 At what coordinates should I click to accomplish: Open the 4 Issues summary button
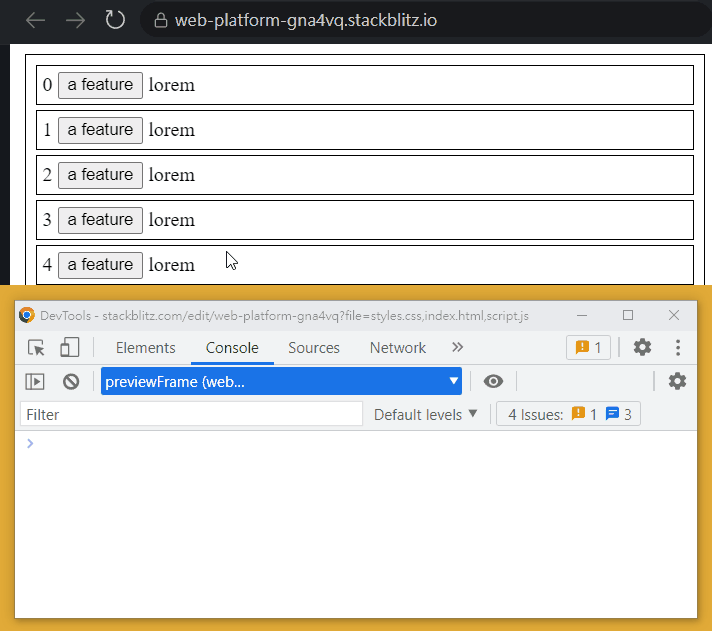(569, 414)
